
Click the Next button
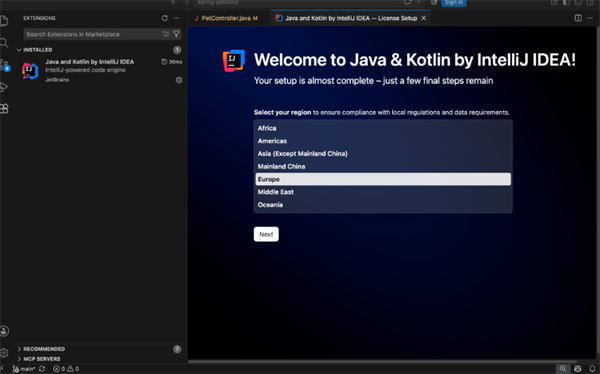pyautogui.click(x=266, y=234)
